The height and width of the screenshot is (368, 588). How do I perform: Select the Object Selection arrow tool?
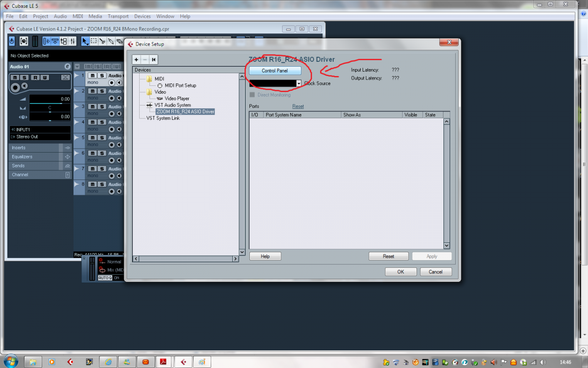point(85,41)
